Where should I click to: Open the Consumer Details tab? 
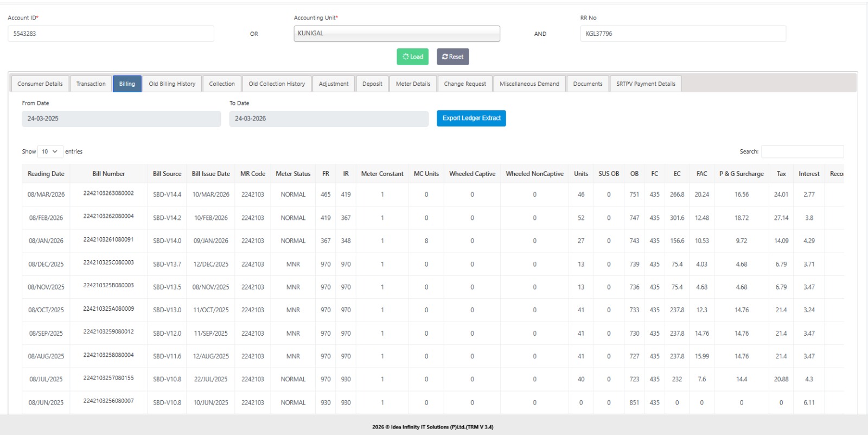(x=40, y=84)
